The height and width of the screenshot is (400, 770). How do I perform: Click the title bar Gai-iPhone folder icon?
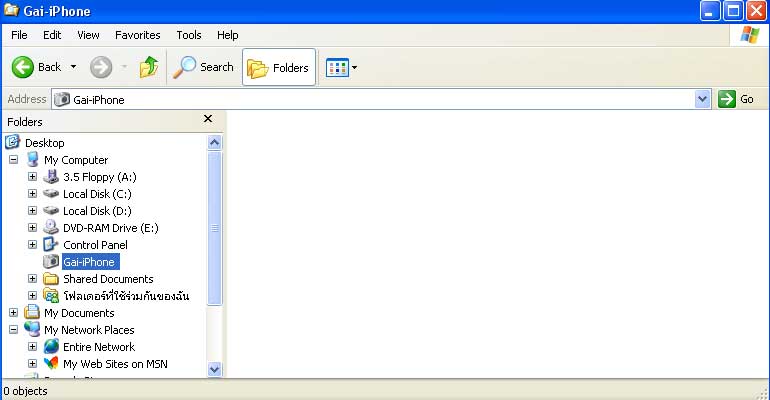click(x=11, y=10)
